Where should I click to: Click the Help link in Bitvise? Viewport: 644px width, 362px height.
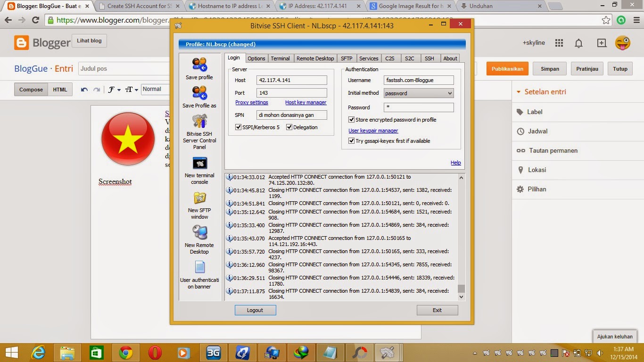point(456,163)
